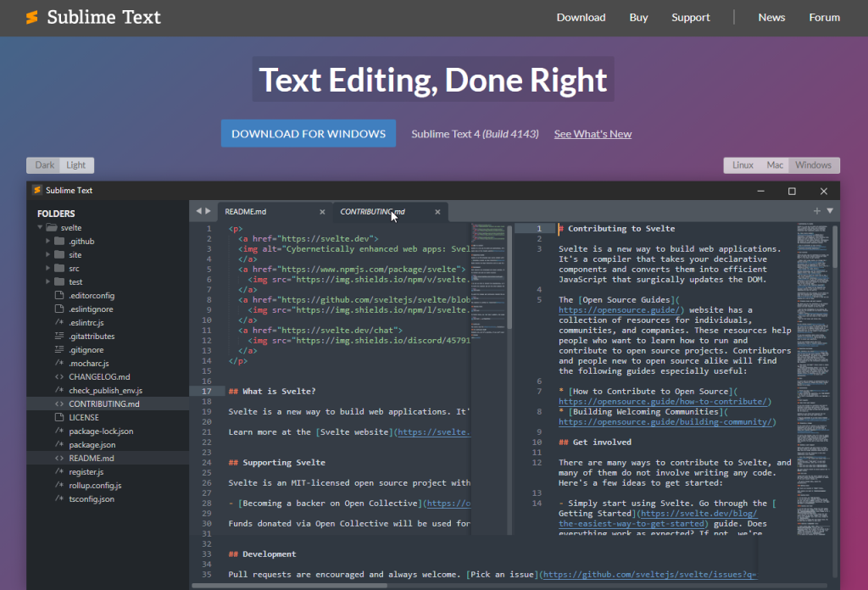This screenshot has width=868, height=590.
Task: Click the forward tab navigation arrow
Action: pos(209,211)
